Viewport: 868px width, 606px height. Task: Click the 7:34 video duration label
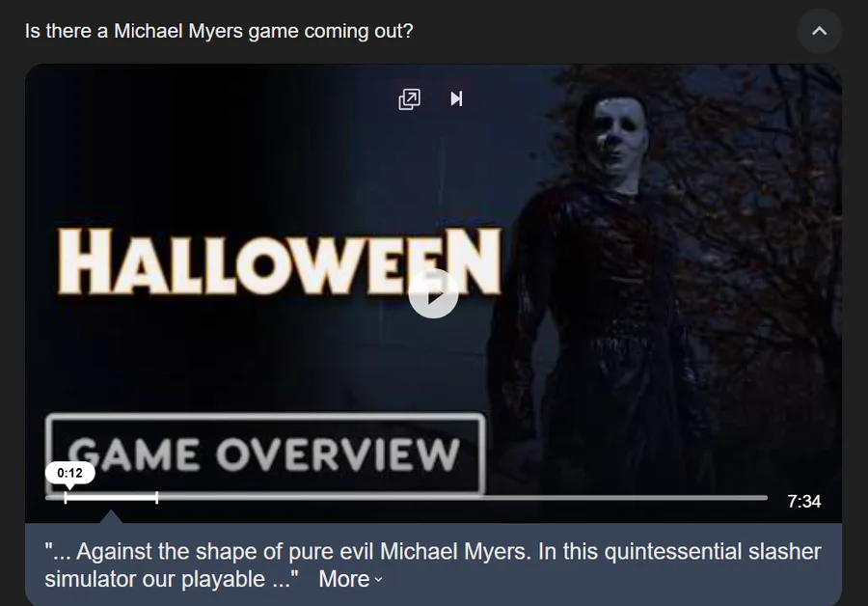point(803,502)
